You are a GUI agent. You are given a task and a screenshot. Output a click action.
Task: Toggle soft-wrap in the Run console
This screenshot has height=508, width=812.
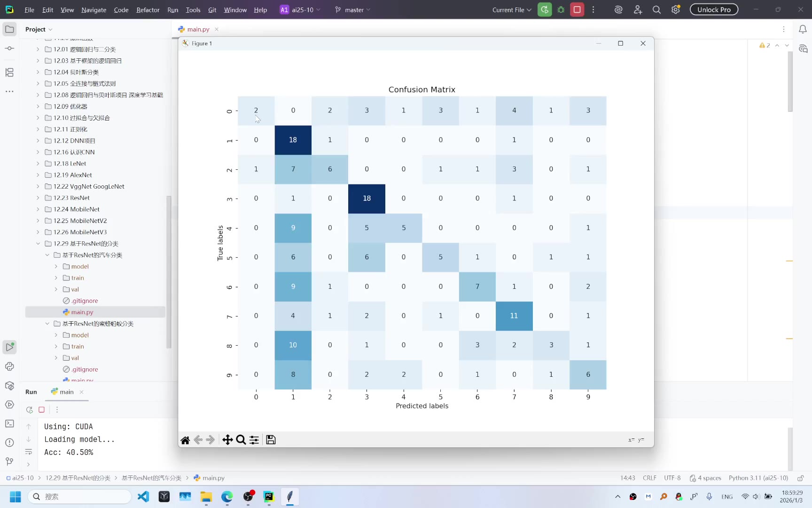click(x=29, y=452)
